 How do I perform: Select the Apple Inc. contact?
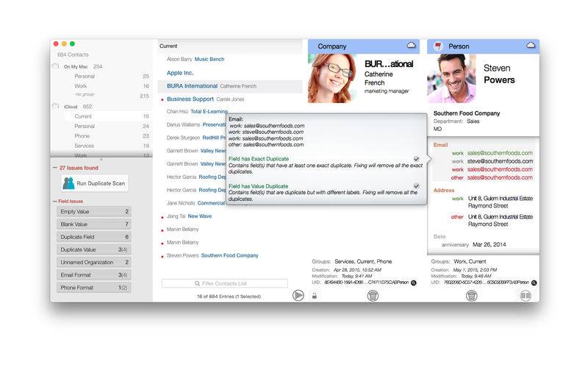180,73
